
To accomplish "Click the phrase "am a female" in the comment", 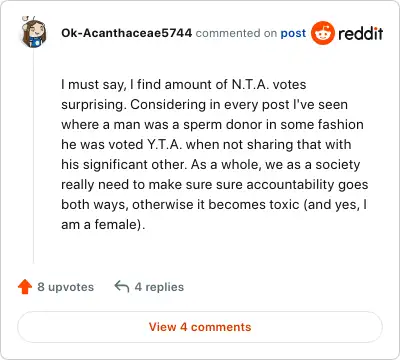I will [99, 224].
